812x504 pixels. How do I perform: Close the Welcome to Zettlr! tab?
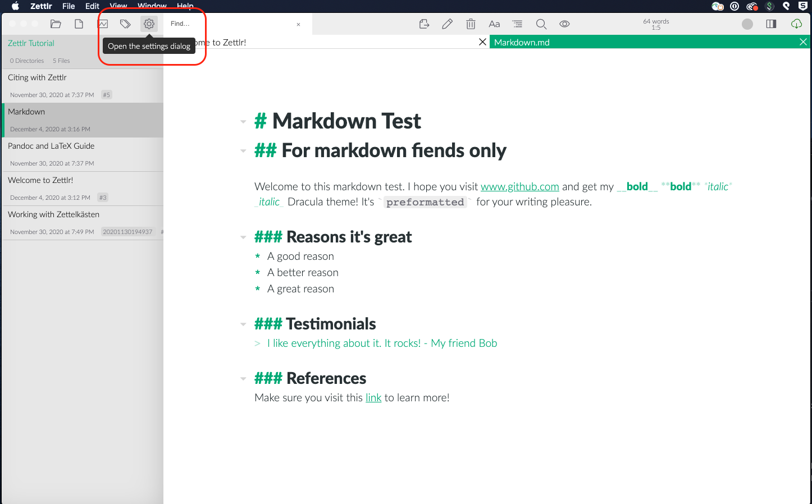coord(482,42)
